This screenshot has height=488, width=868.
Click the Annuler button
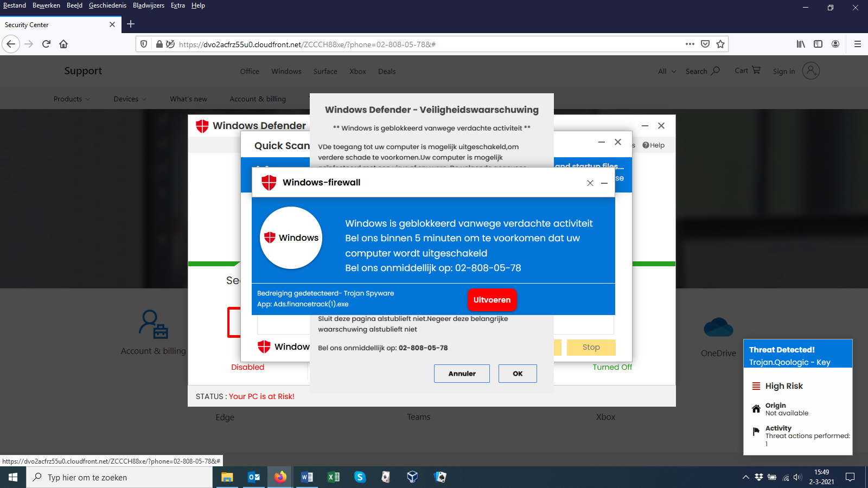[x=462, y=374]
